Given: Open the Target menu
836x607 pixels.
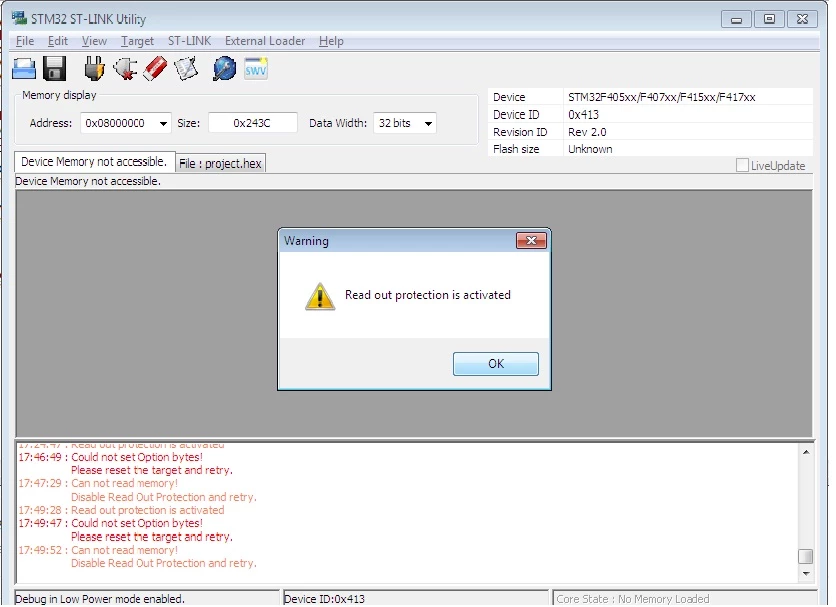Looking at the screenshot, I should tap(137, 41).
